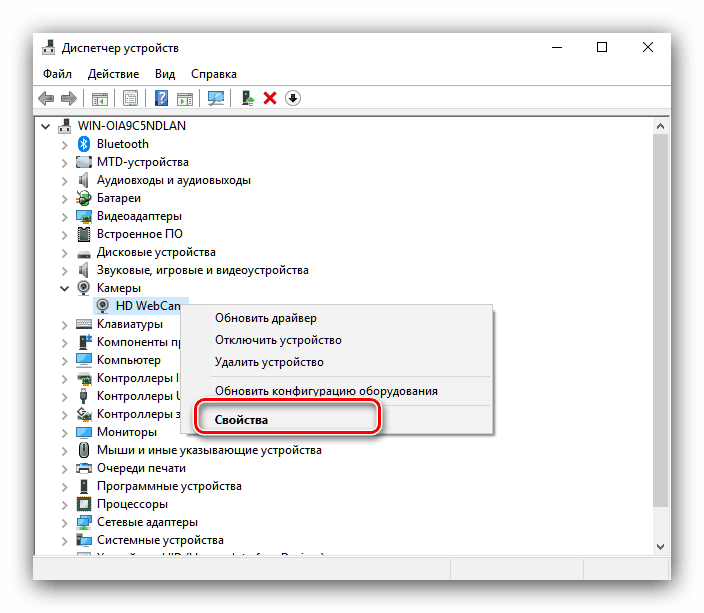Click the network icon by Сетевые адаптеры

click(84, 522)
